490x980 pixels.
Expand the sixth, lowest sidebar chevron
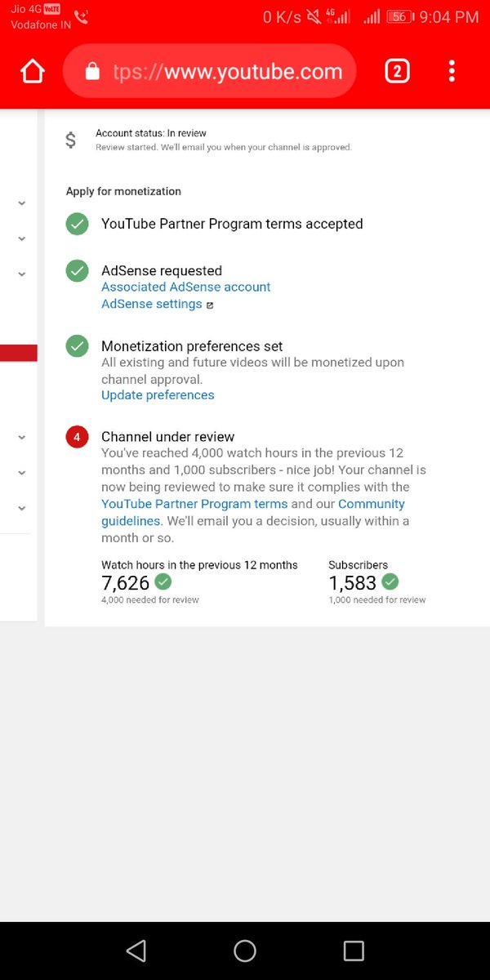coord(22,508)
